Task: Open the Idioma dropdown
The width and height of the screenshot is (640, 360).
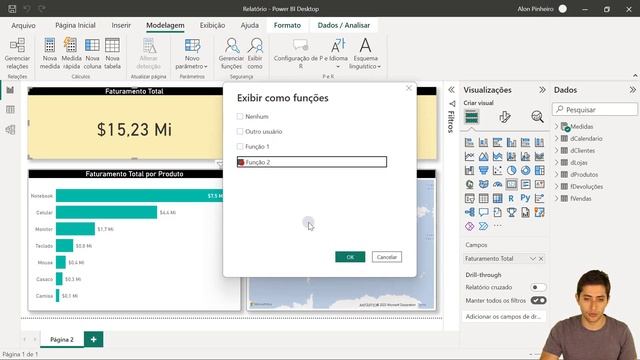Action: tap(338, 53)
